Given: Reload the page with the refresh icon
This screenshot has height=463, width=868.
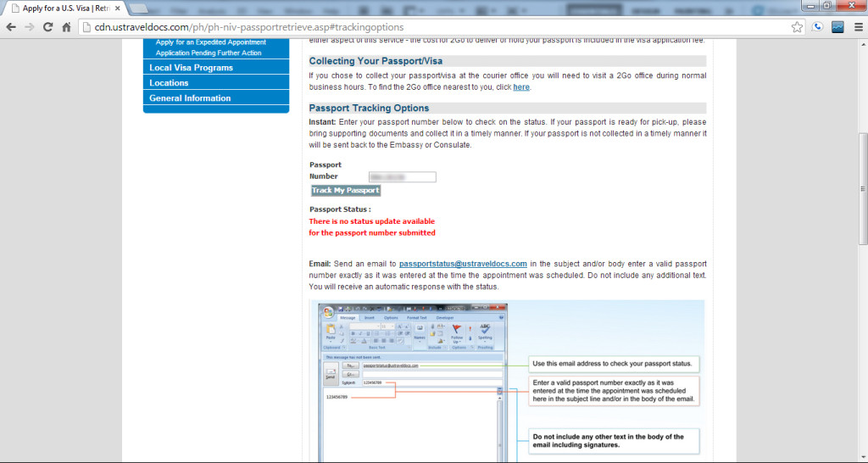Looking at the screenshot, I should 48,27.
